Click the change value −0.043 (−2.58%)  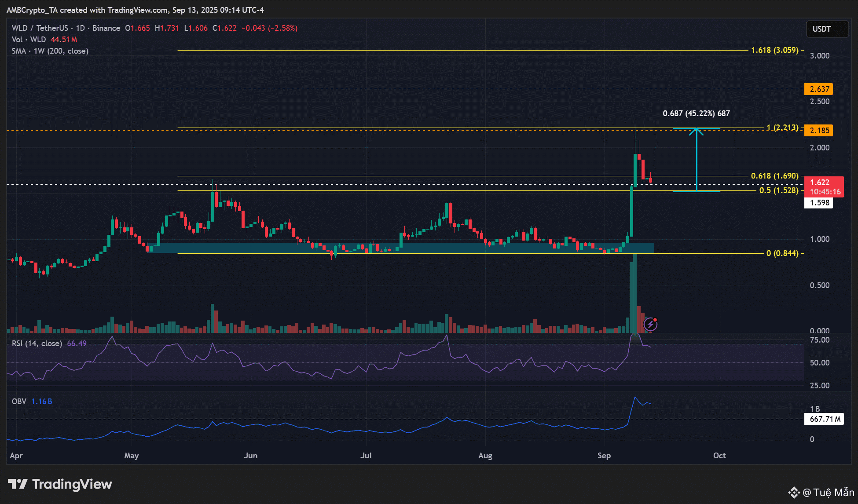[x=269, y=28]
